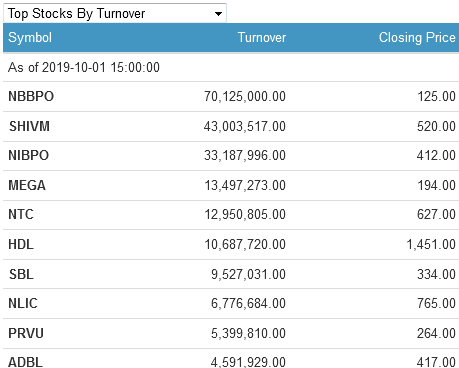Open the Top Stocks By Turnover dropdown
This screenshot has height=368, width=459.
(x=115, y=13)
